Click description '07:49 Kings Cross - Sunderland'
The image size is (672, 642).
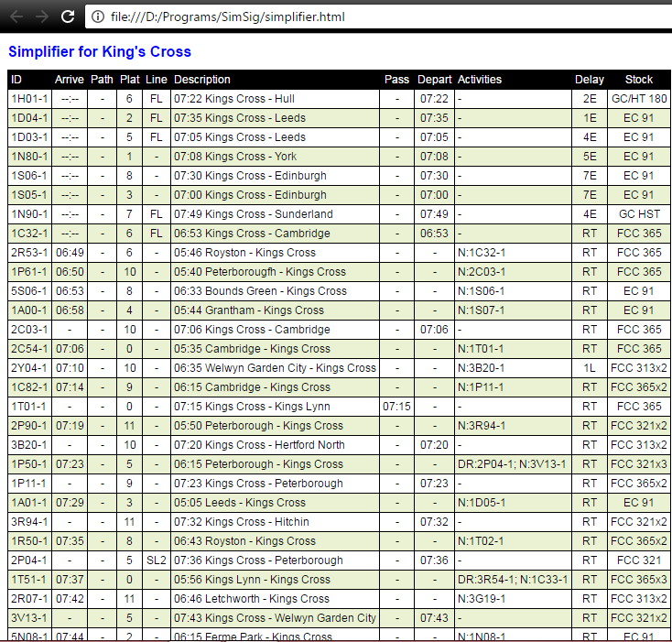254,214
